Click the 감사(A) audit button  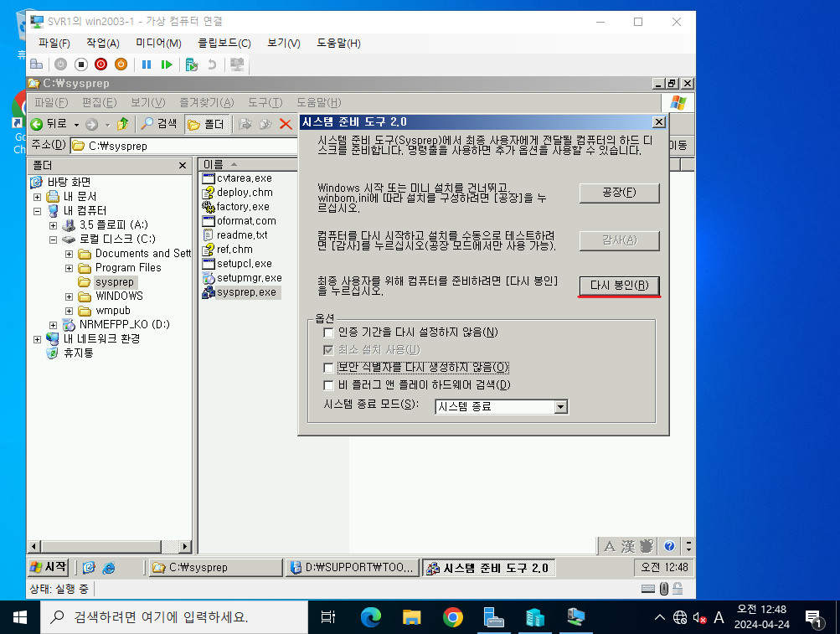(x=619, y=240)
